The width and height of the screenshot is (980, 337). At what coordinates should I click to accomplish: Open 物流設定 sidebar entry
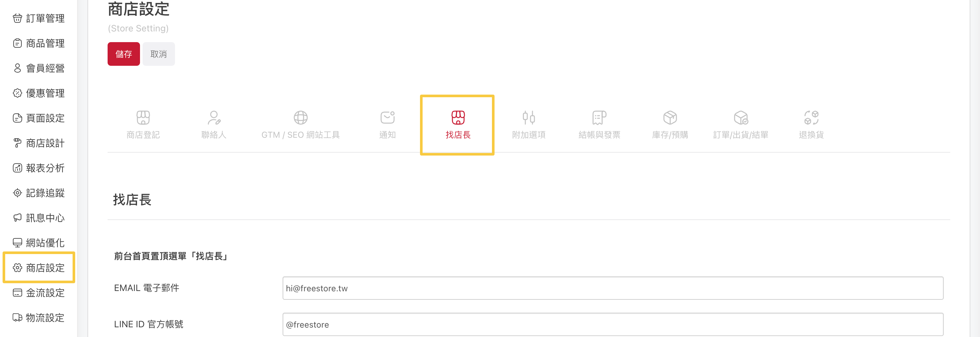point(45,317)
